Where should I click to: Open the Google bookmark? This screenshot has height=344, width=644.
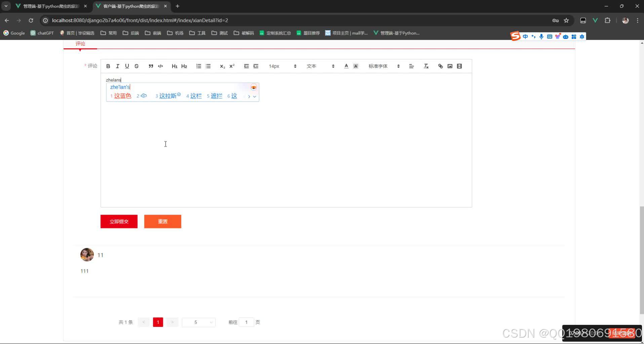point(14,33)
